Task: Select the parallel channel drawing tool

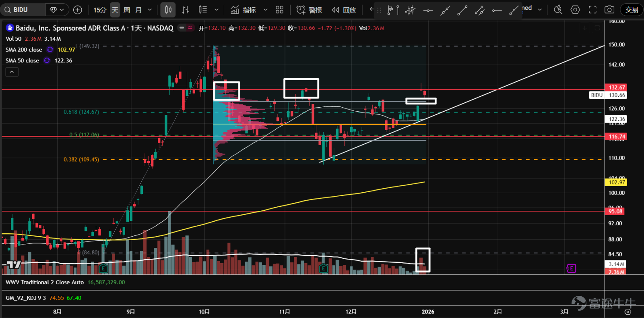Action: click(x=479, y=10)
